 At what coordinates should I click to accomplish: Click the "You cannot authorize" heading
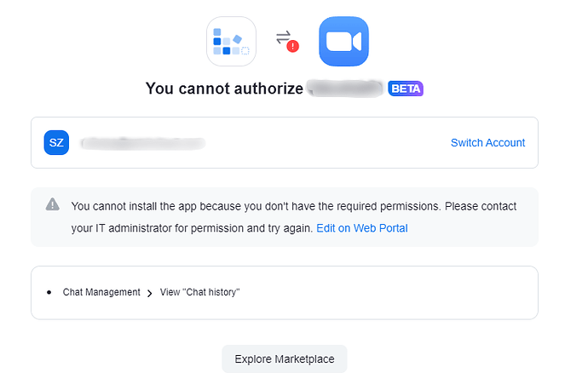(224, 89)
